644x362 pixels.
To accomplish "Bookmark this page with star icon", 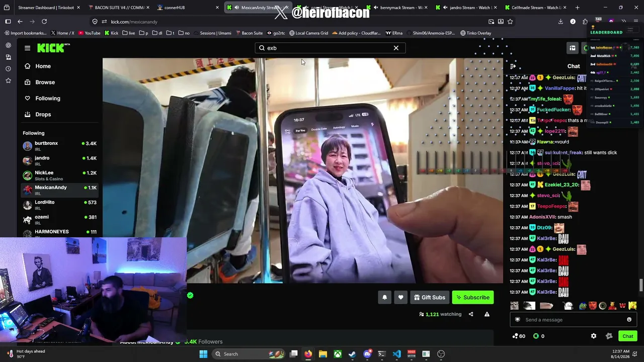I will click(x=510, y=22).
